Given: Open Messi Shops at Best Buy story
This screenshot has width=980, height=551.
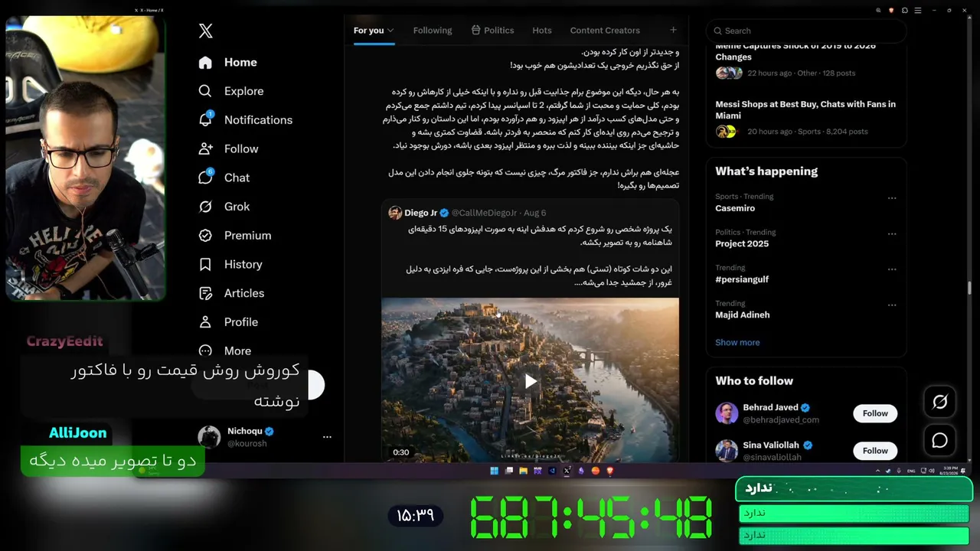Looking at the screenshot, I should (805, 117).
